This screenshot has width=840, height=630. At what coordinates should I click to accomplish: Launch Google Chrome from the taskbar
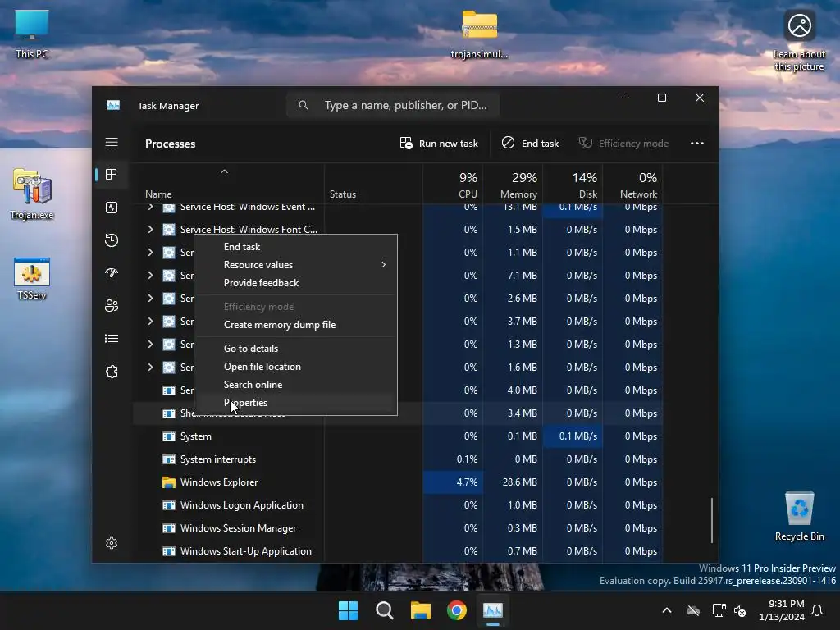(456, 610)
